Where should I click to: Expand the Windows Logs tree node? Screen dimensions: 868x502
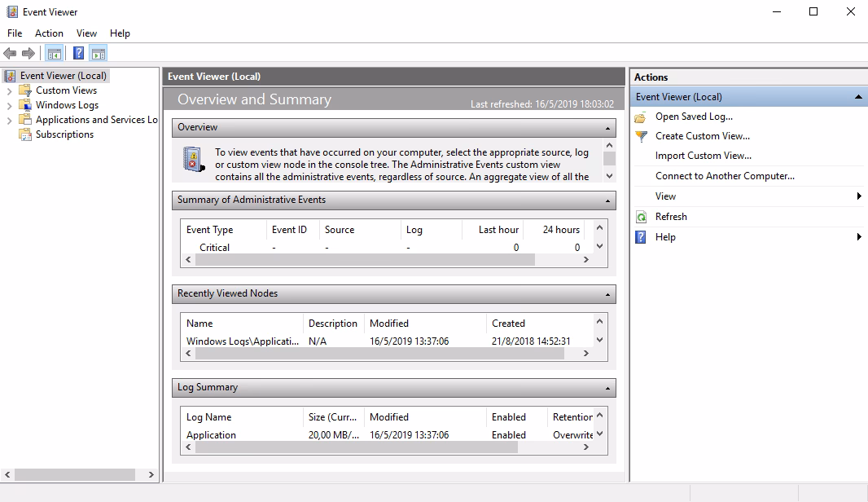coord(9,105)
